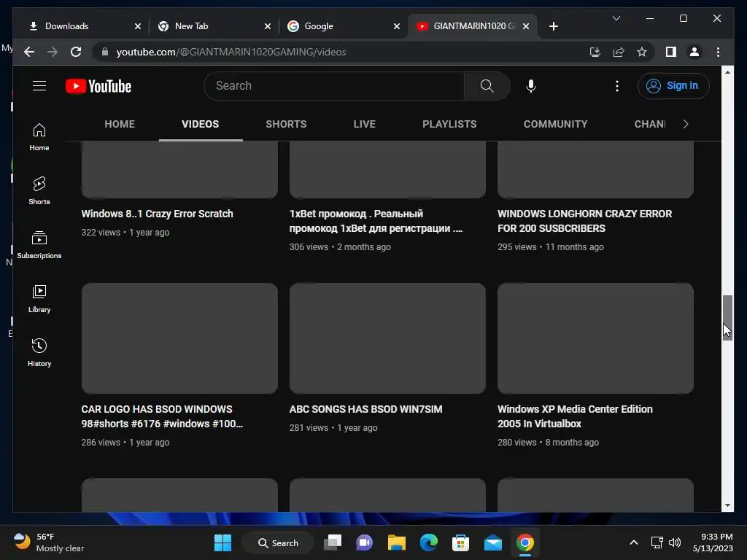Open Subscriptions in the sidebar
The height and width of the screenshot is (560, 747).
[x=39, y=245]
